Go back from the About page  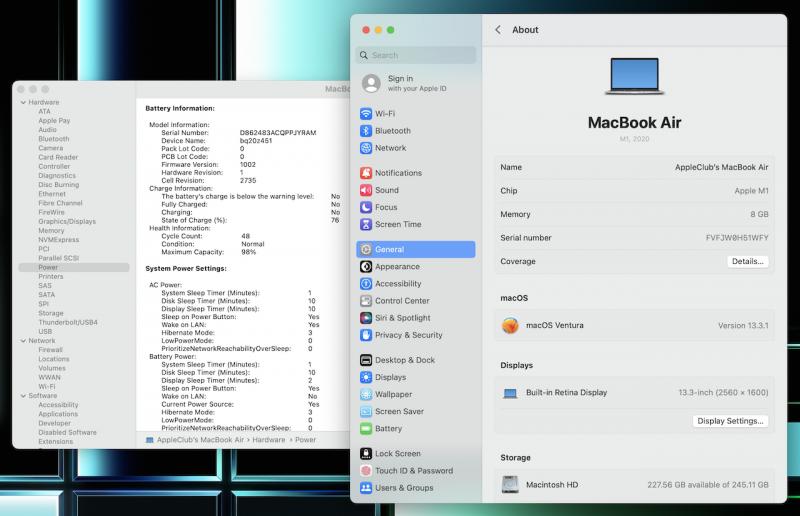(498, 30)
